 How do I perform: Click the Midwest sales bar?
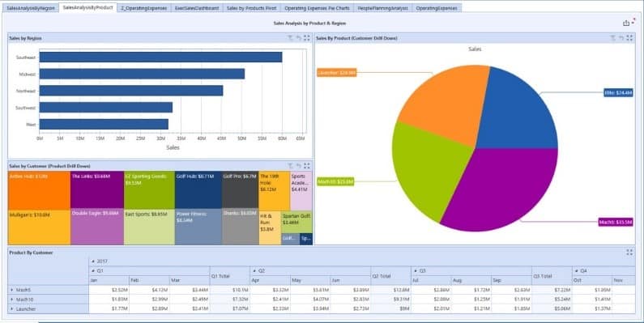tap(142, 74)
